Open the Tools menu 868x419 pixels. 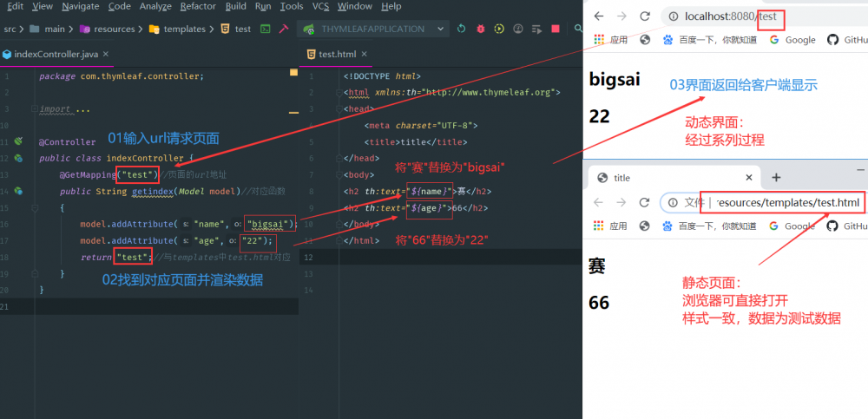[292, 7]
